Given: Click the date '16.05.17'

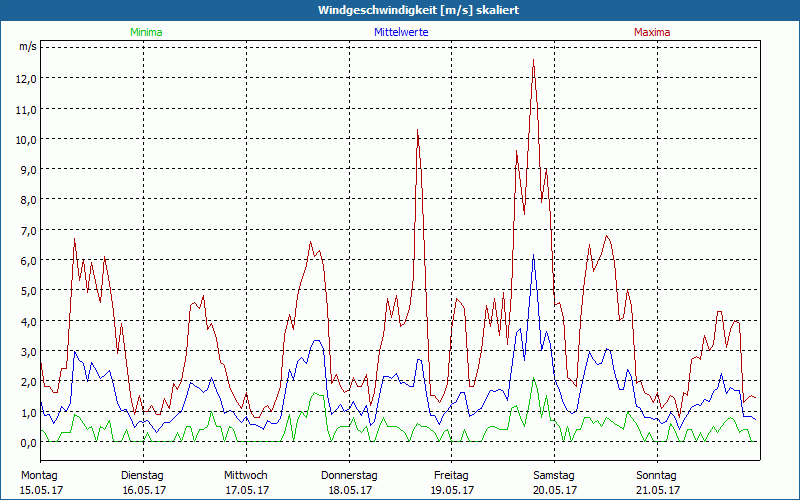Looking at the screenshot, I should click(144, 491).
